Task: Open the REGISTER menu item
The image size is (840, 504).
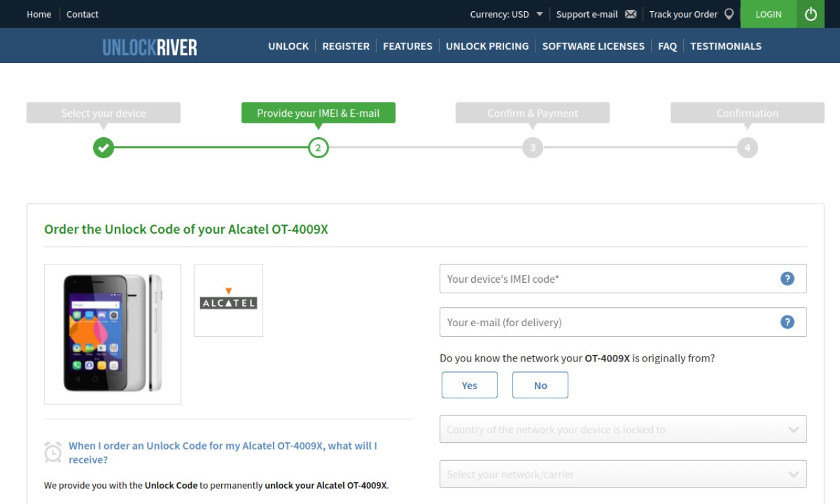Action: click(346, 46)
